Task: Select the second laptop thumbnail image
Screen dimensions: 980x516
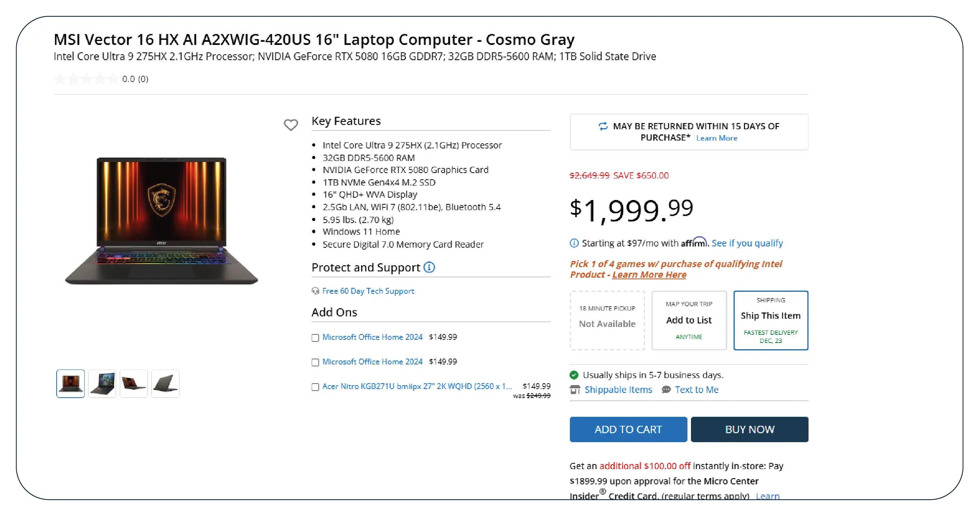Action: [102, 384]
